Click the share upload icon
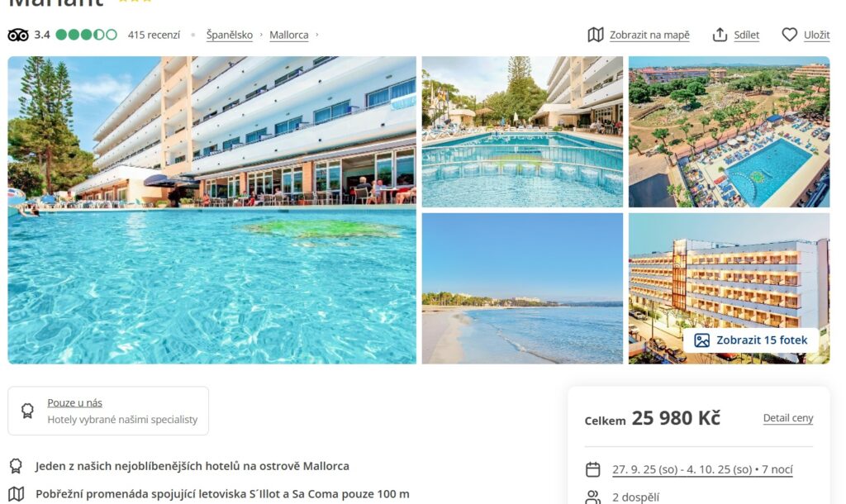 (x=720, y=35)
